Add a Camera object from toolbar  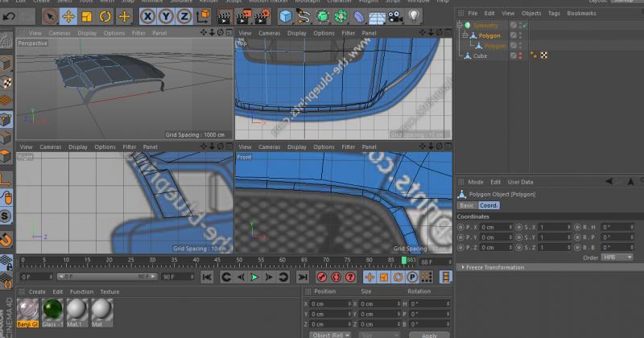395,16
